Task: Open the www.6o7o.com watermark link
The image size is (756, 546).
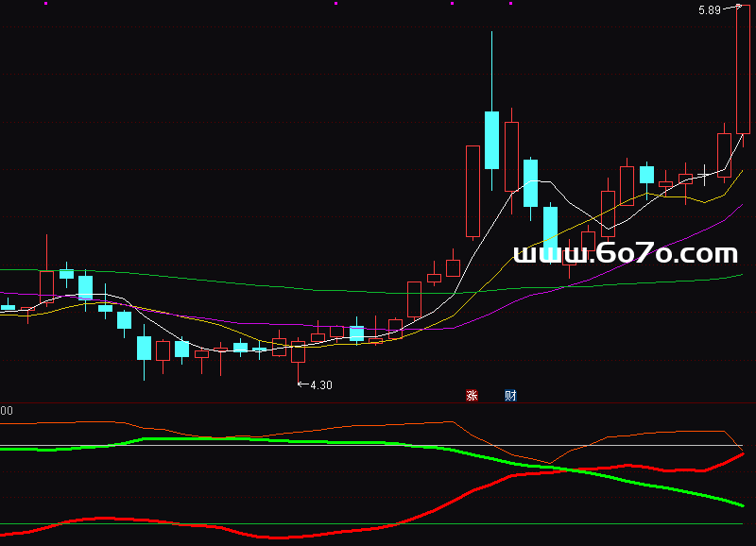Action: [625, 253]
